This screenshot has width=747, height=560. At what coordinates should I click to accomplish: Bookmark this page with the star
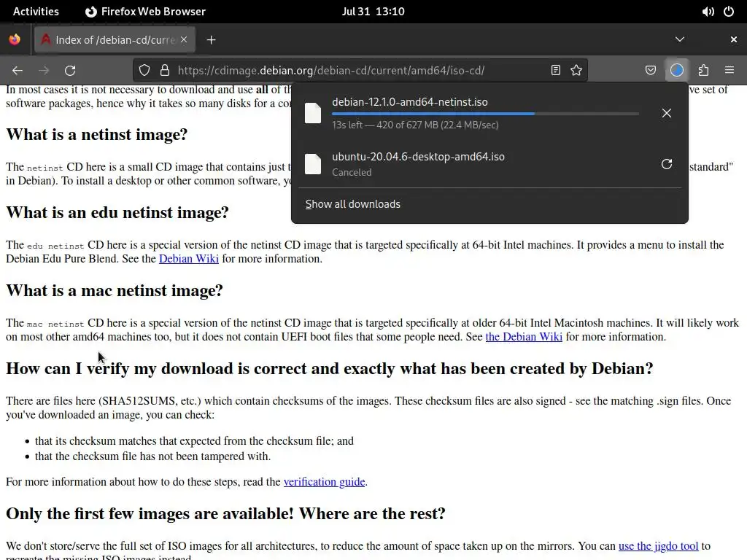pos(576,71)
